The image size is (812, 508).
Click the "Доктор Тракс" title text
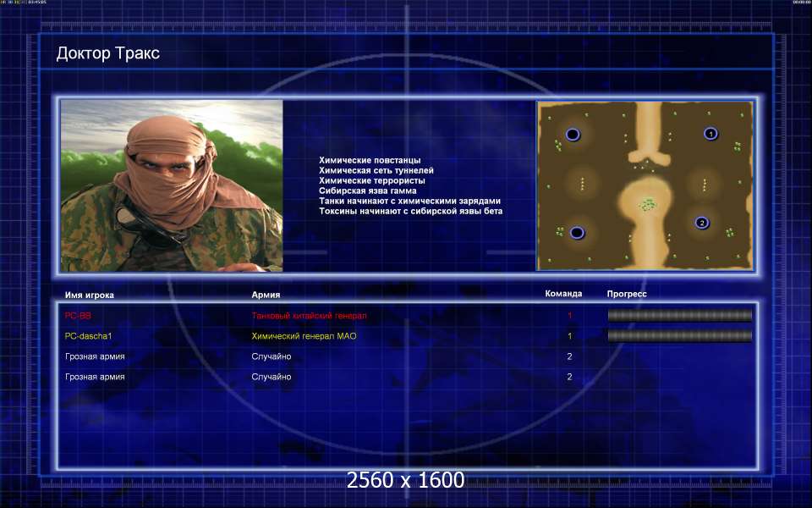108,52
